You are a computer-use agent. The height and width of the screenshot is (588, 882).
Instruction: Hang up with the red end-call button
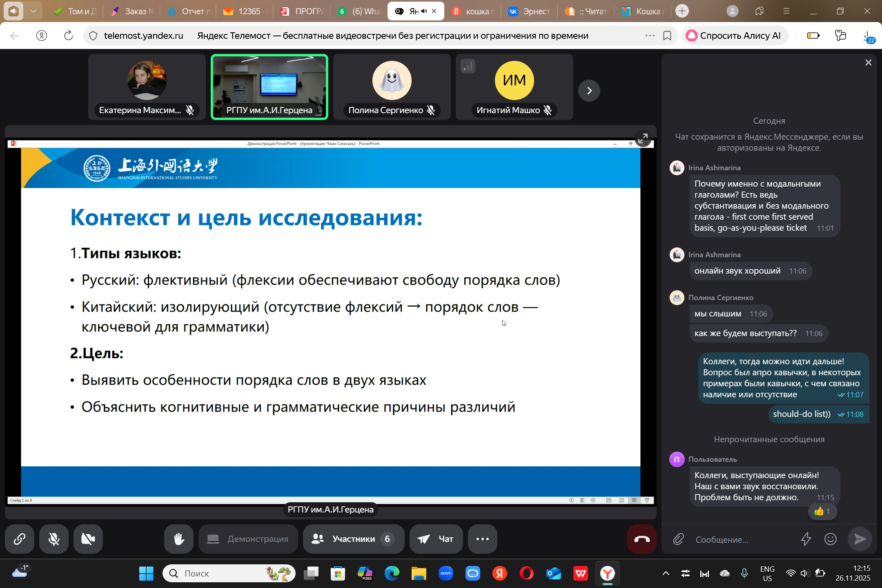coord(641,539)
